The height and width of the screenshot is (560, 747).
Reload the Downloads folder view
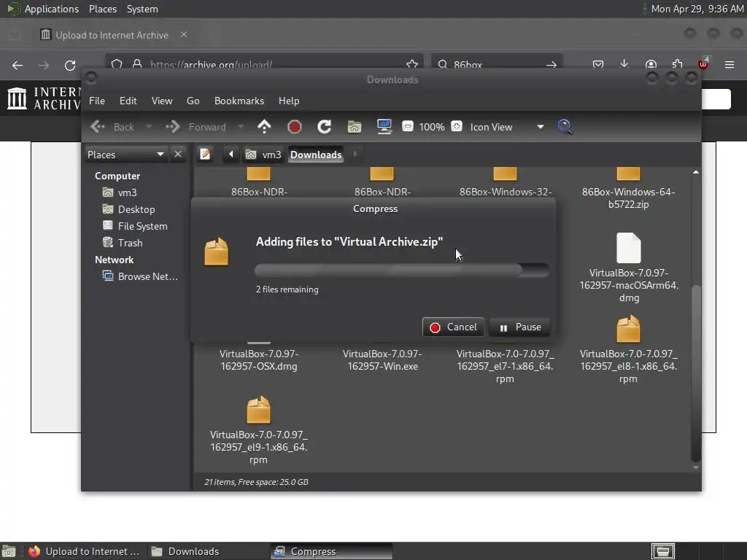(325, 127)
